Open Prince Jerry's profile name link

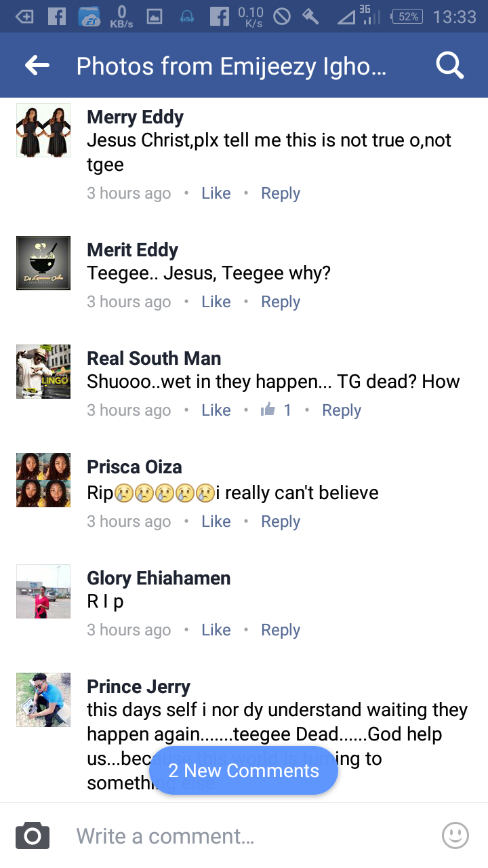tap(138, 686)
